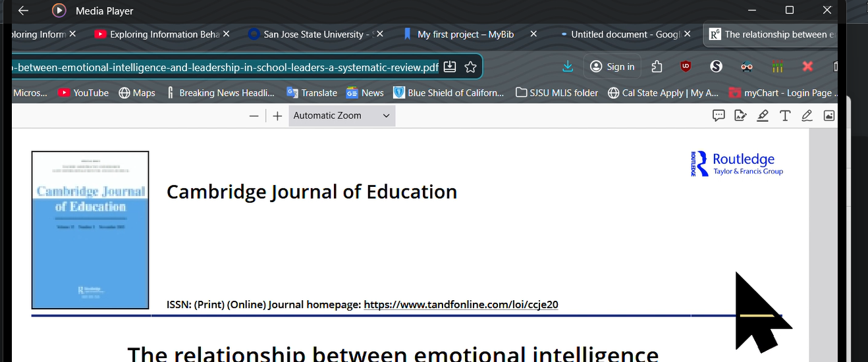The width and height of the screenshot is (868, 362).
Task: Select the PDF signature tool
Action: tap(740, 116)
